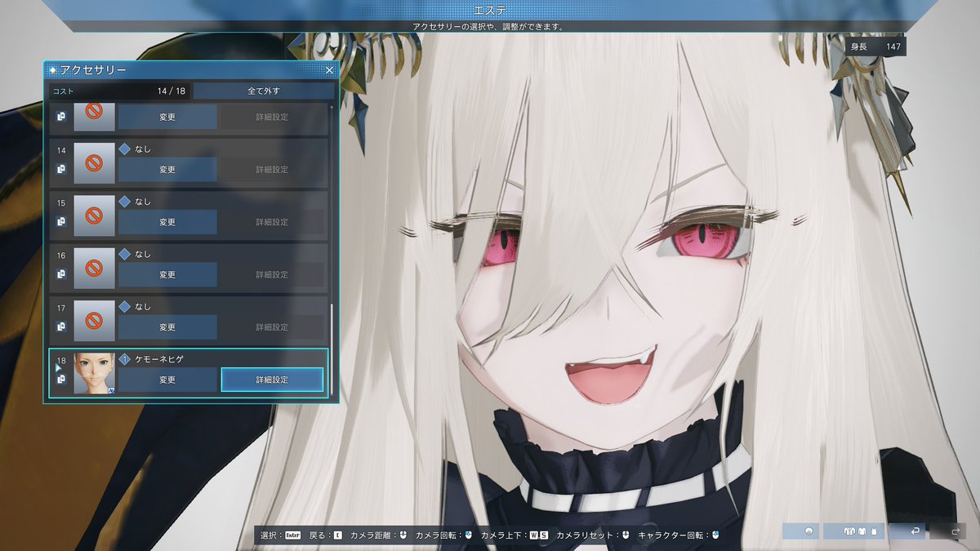Copy settings icon for accessory slot 16

[x=61, y=274]
